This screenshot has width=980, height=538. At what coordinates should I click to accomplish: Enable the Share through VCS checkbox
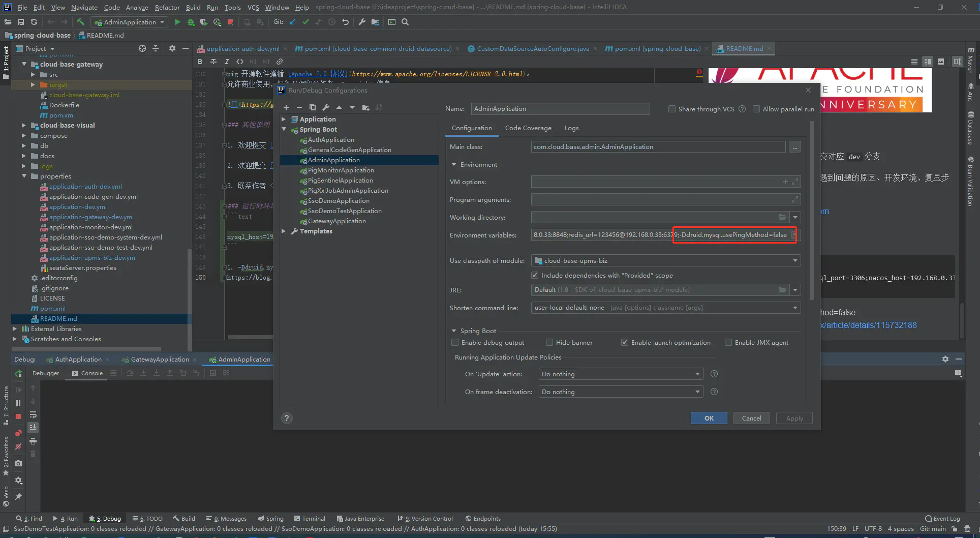pyautogui.click(x=672, y=109)
